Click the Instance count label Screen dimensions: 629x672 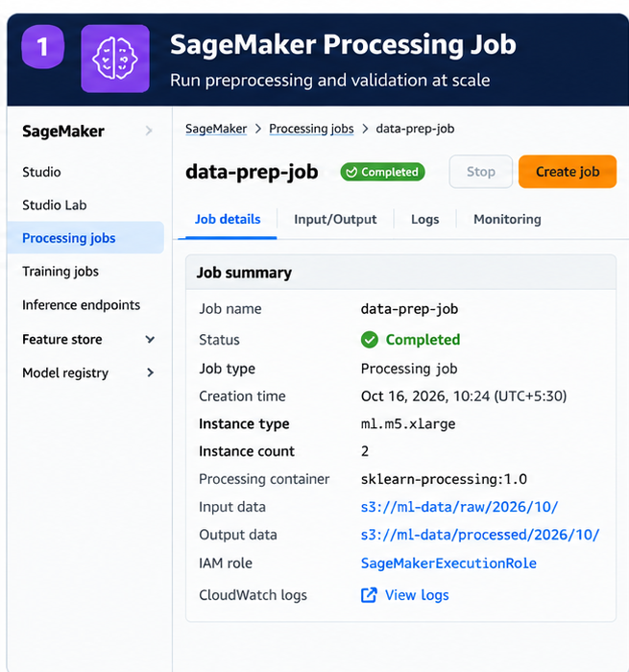pyautogui.click(x=247, y=451)
